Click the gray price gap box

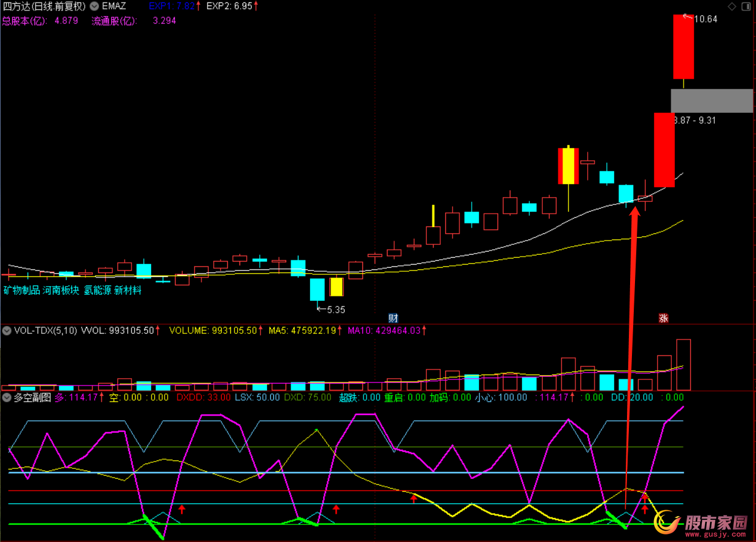pyautogui.click(x=711, y=101)
